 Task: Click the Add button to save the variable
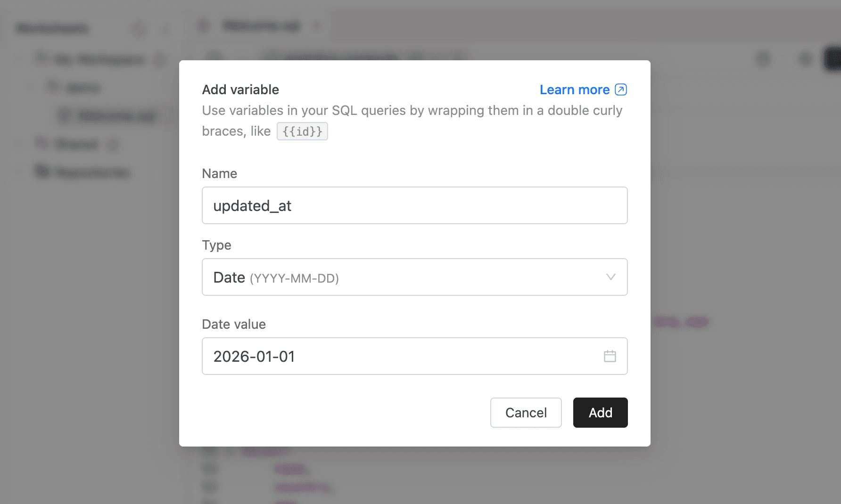coord(600,413)
